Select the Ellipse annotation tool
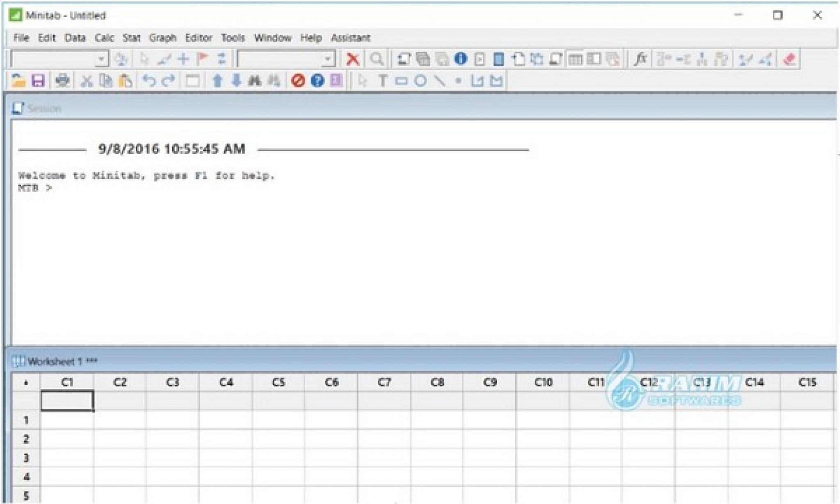Viewport: 840px width, 504px height. click(x=420, y=81)
